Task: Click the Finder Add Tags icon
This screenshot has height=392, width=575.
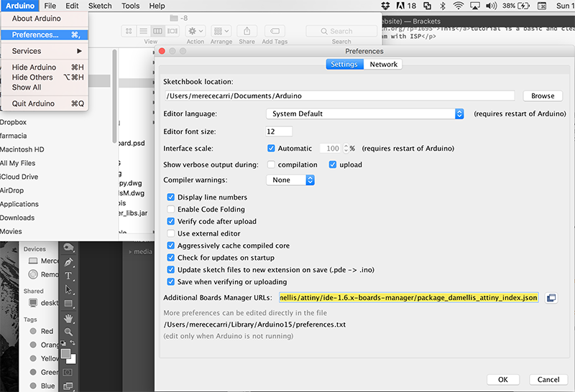Action: click(275, 31)
